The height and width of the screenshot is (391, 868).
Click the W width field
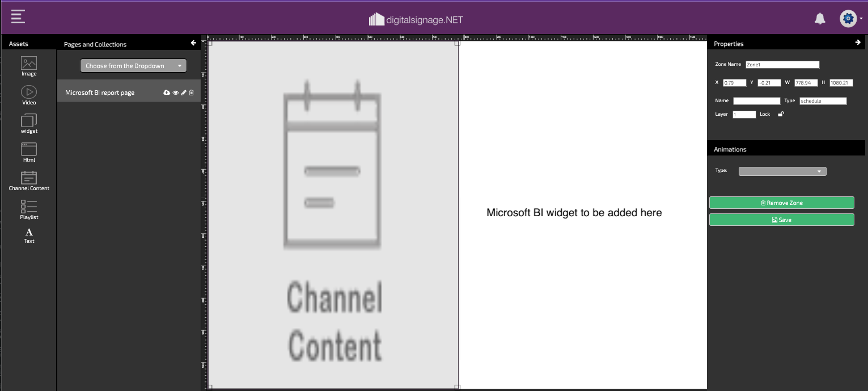pos(806,83)
